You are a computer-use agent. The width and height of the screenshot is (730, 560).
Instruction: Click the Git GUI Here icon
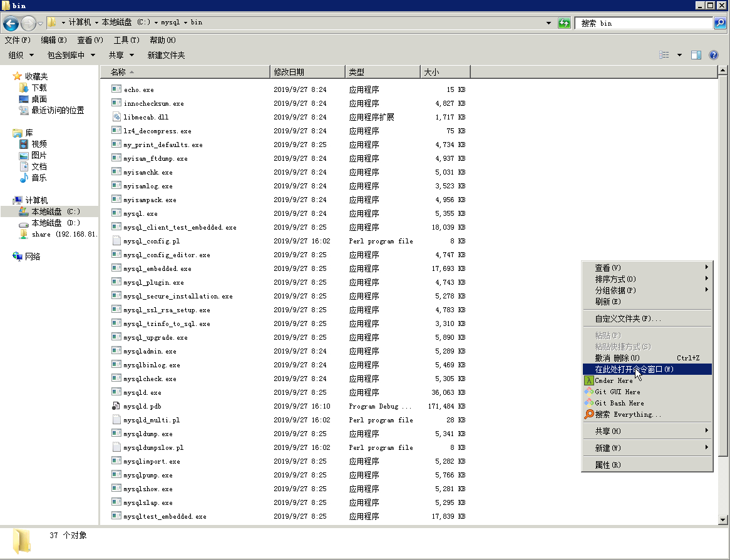pyautogui.click(x=589, y=392)
